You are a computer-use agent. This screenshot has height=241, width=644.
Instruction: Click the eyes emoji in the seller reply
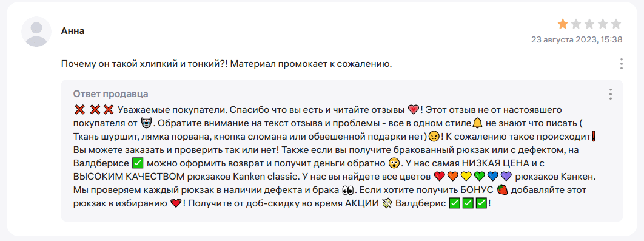click(347, 191)
